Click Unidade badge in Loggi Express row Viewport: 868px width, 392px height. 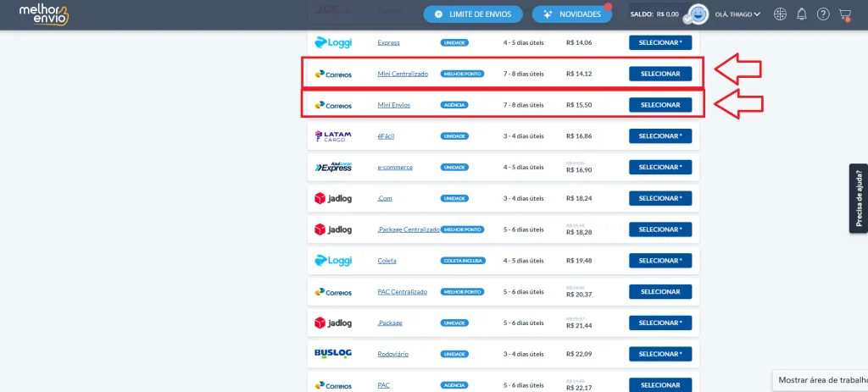click(454, 42)
